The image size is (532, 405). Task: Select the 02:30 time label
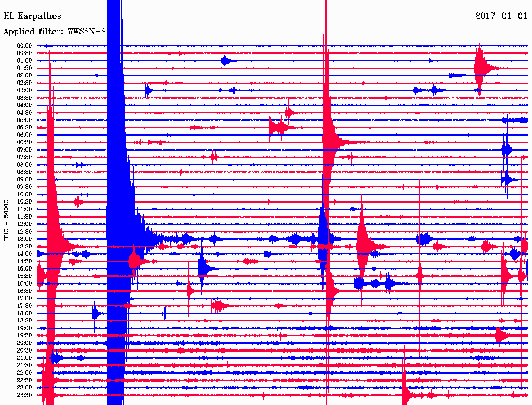click(24, 83)
